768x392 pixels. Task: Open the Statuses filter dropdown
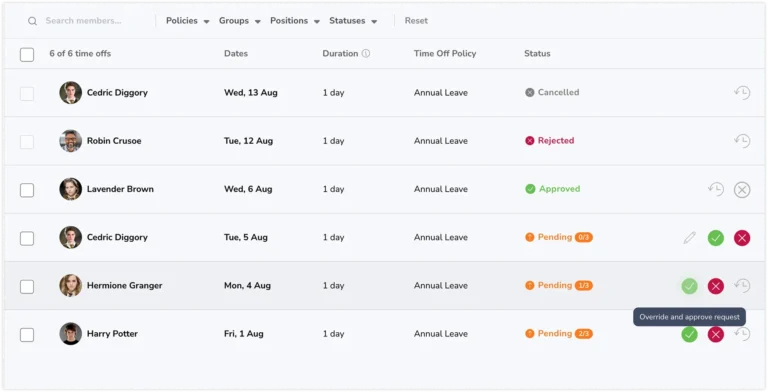click(353, 21)
